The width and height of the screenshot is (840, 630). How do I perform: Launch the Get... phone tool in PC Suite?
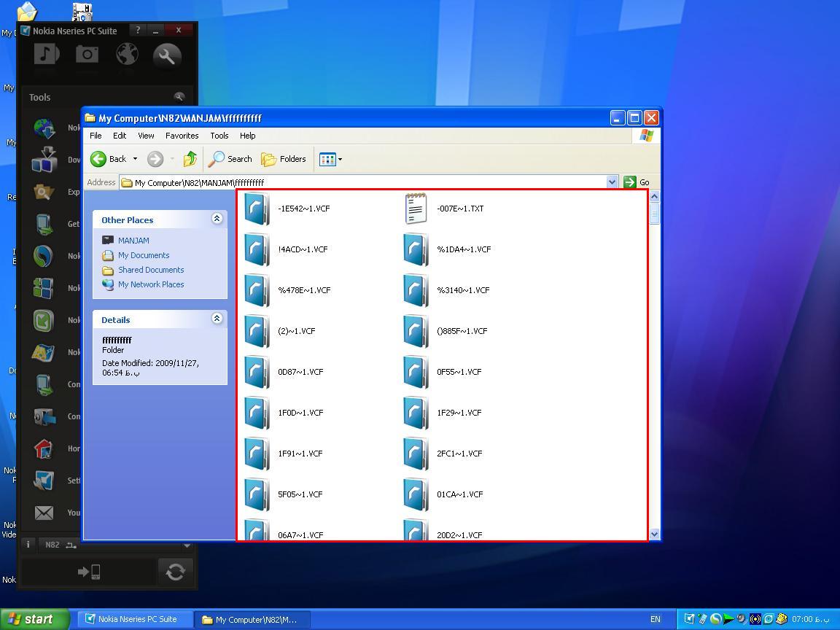coord(44,224)
